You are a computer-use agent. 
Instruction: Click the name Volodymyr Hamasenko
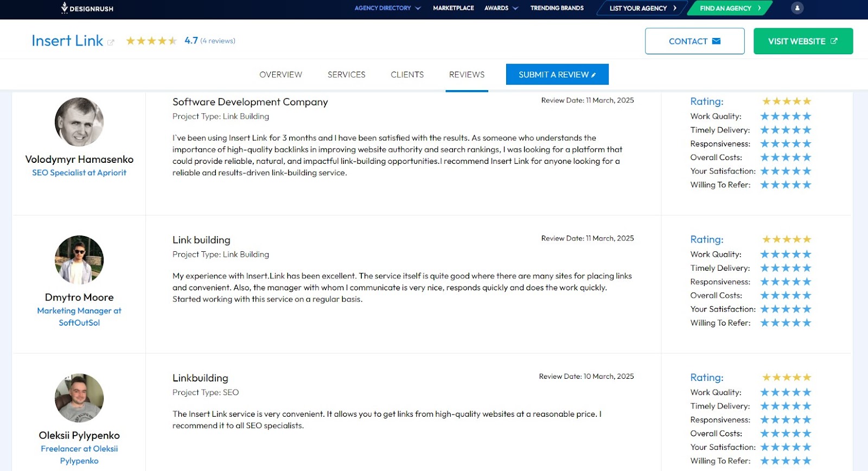click(x=79, y=160)
